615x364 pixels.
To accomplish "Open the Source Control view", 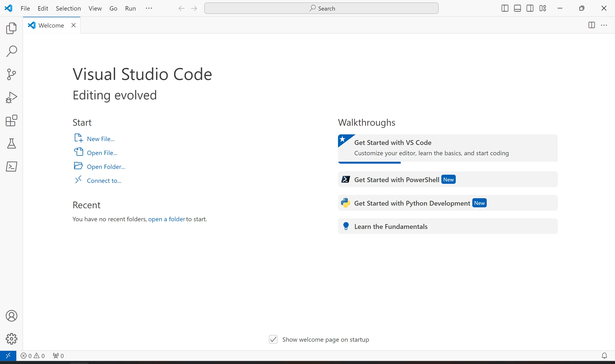I will coord(11,74).
